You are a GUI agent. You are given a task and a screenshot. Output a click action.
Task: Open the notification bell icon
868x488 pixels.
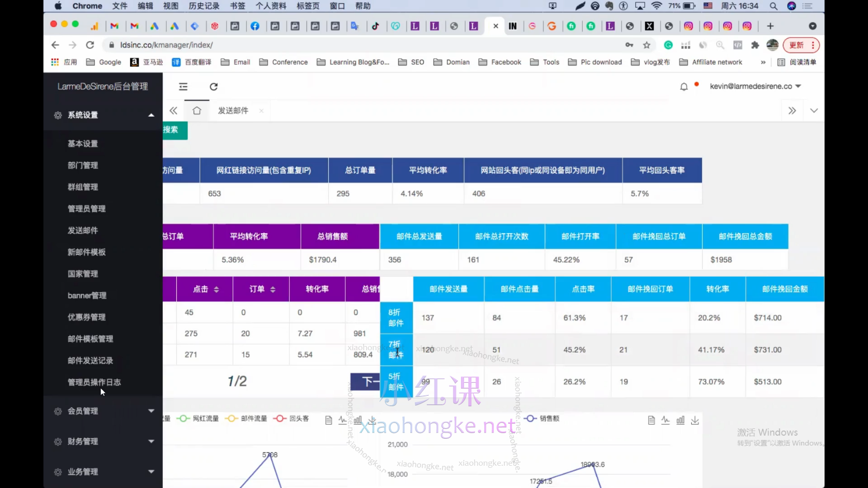click(x=683, y=86)
